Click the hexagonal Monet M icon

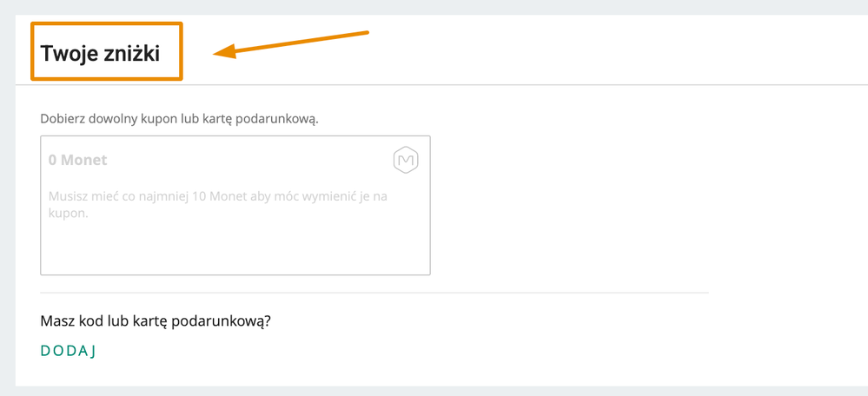coord(406,161)
